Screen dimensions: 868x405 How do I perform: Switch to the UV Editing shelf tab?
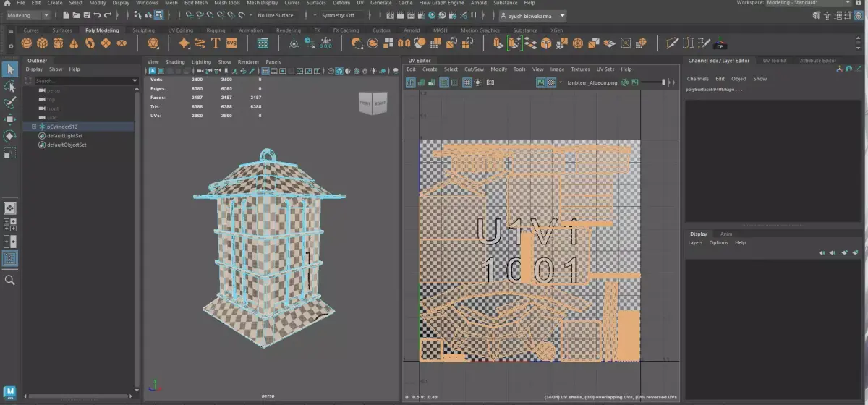180,30
